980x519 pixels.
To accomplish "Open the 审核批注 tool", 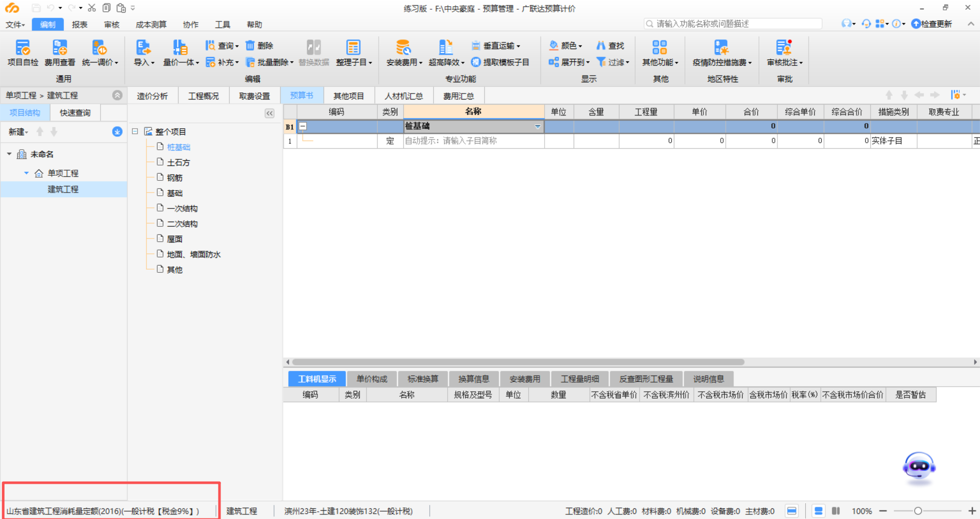I will (782, 53).
